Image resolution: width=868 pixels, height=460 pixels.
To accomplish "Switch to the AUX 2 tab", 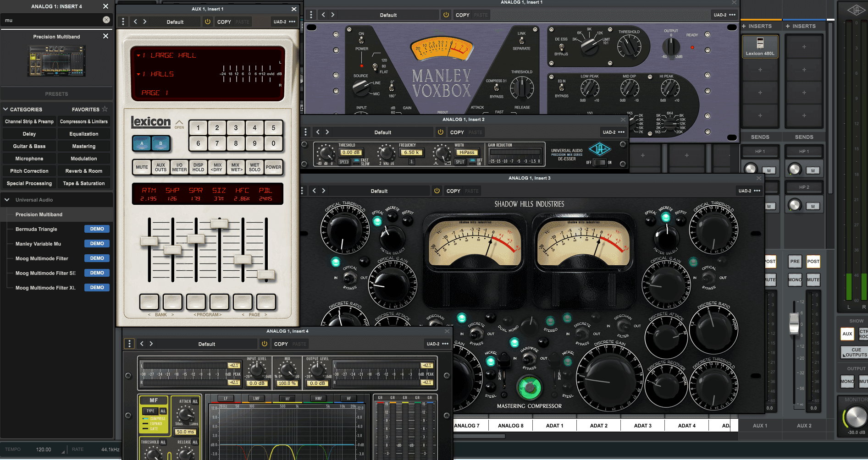I will [804, 425].
